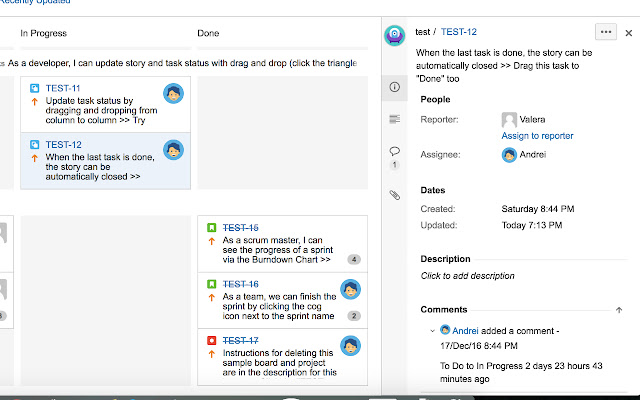This screenshot has width=640, height=400.
Task: Open the description section icon in sidebar
Action: [395, 120]
